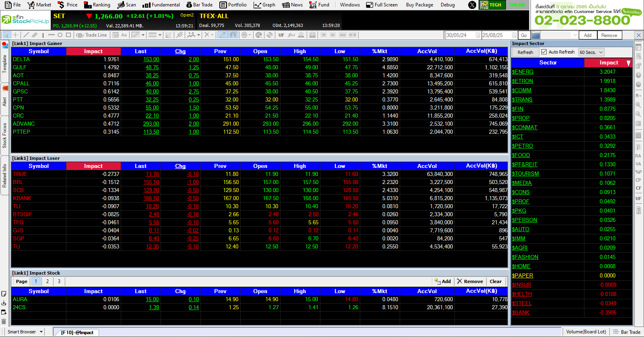Screen dimensions: 644x337
Task: Click the X social media icon
Action: point(472,5)
